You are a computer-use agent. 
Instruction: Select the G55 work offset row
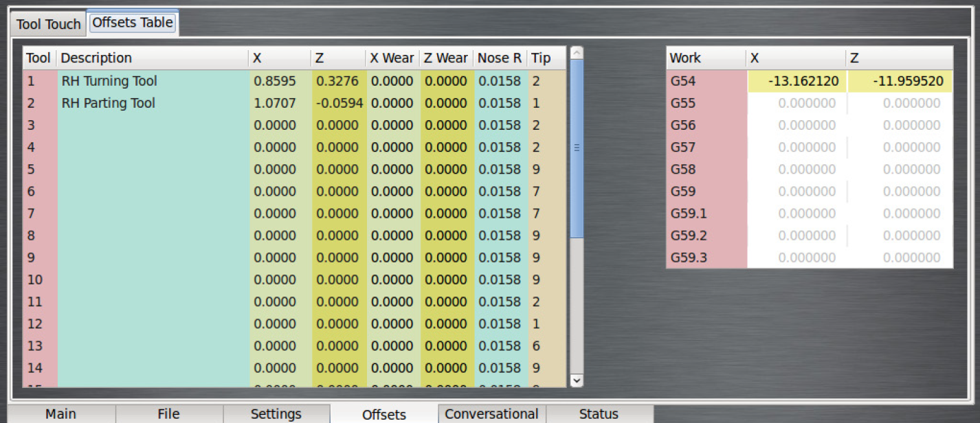point(705,103)
